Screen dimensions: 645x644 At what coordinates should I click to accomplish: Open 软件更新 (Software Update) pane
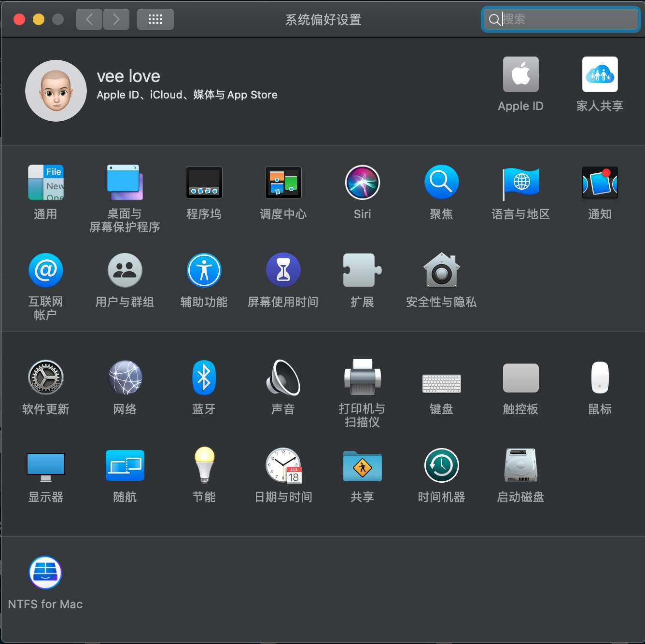pyautogui.click(x=46, y=378)
